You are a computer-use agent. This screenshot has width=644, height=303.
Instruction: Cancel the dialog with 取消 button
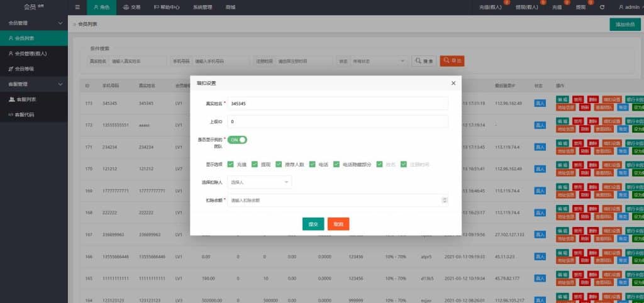pyautogui.click(x=338, y=224)
